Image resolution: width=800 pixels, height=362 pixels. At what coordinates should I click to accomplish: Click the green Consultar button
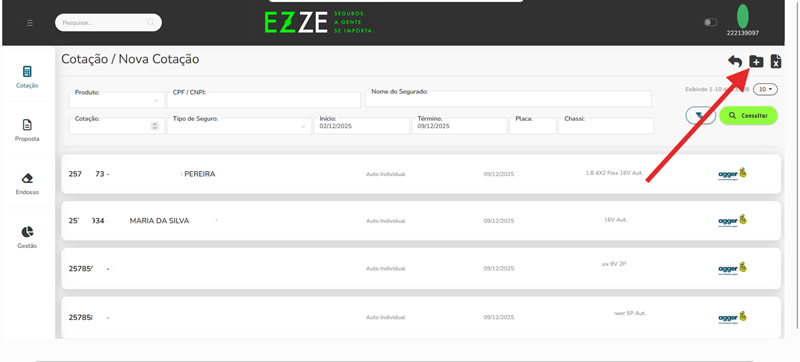click(748, 116)
